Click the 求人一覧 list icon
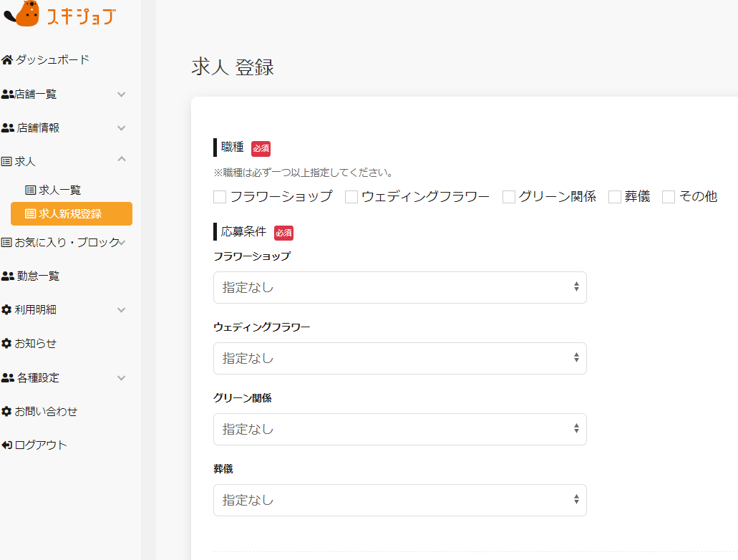The width and height of the screenshot is (738, 560). (x=31, y=190)
